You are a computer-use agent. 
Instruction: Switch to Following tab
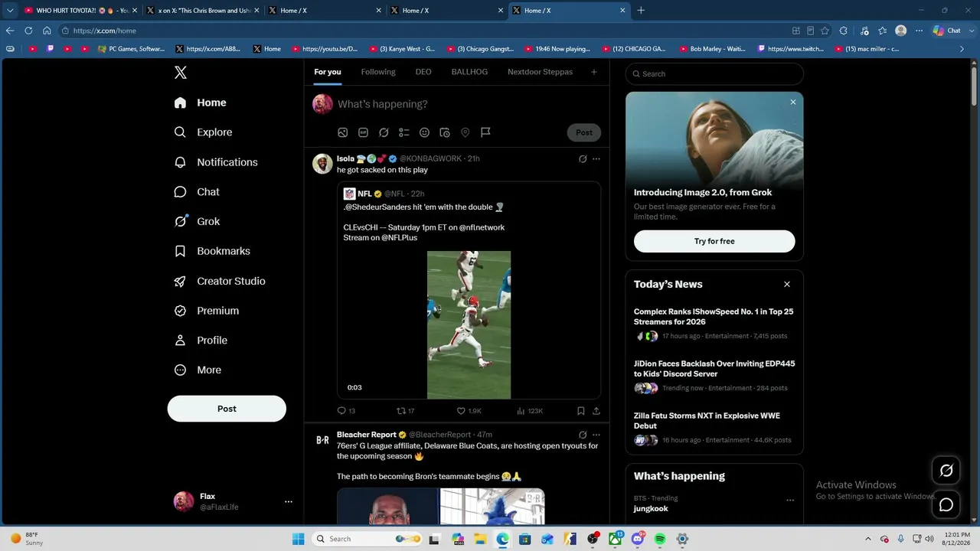pyautogui.click(x=378, y=72)
